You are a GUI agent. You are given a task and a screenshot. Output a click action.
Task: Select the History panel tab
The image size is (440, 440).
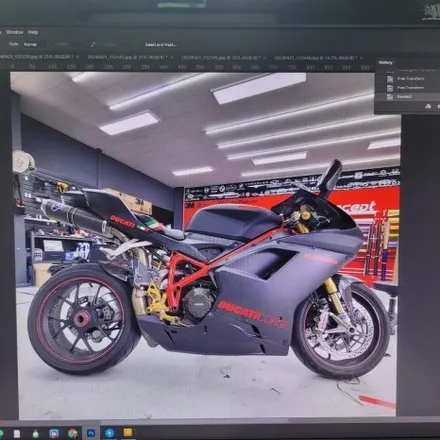point(385,62)
